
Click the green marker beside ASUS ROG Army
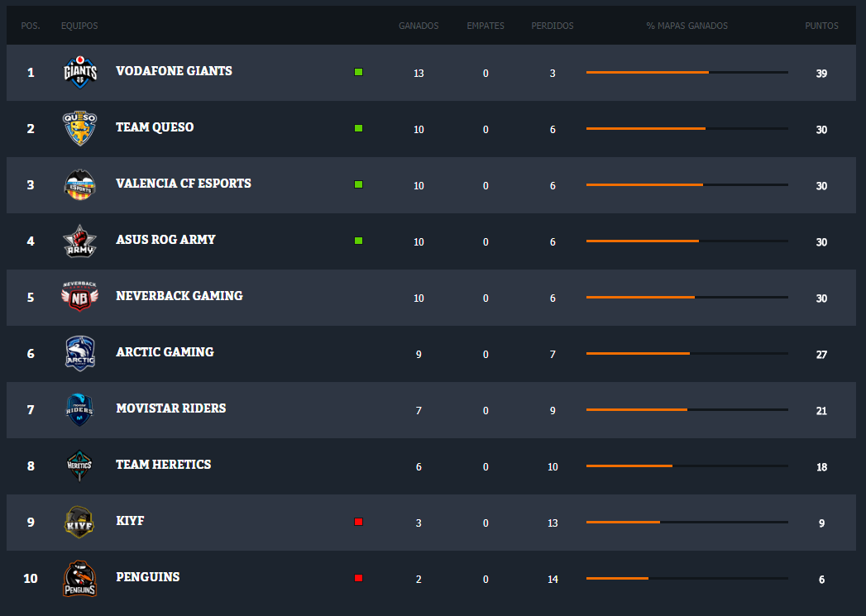(x=358, y=241)
